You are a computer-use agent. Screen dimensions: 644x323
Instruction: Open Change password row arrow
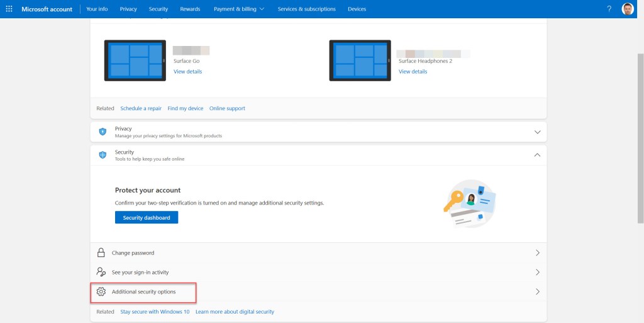pyautogui.click(x=537, y=253)
